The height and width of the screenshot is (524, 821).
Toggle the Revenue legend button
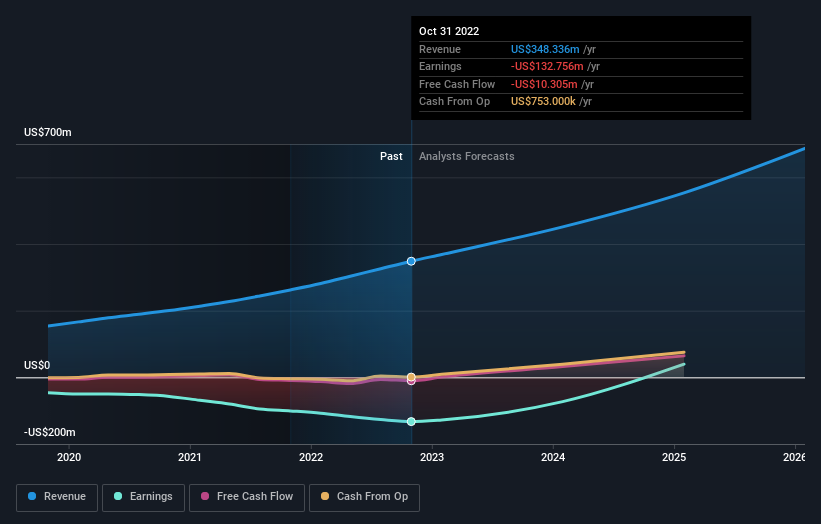click(x=57, y=497)
